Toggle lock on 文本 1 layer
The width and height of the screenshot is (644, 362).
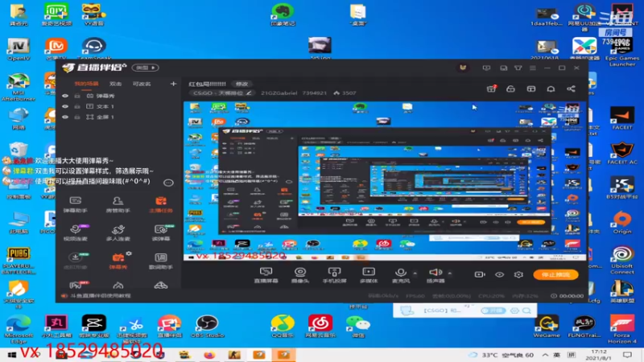[77, 106]
